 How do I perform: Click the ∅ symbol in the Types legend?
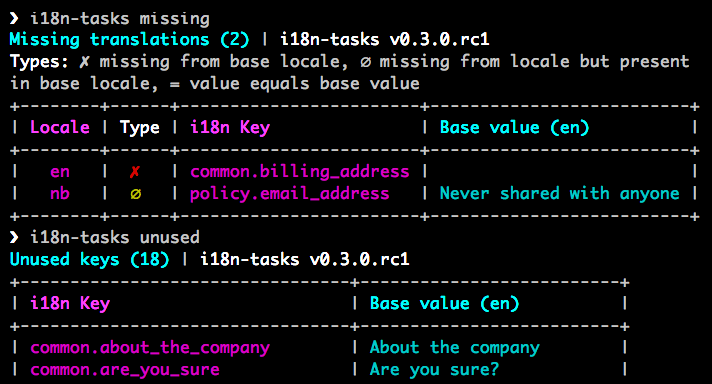point(365,62)
